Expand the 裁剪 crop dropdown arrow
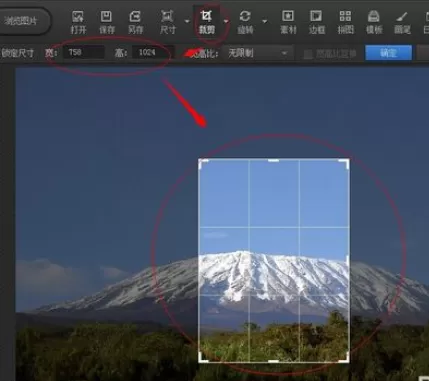This screenshot has width=429, height=381. coord(226,21)
